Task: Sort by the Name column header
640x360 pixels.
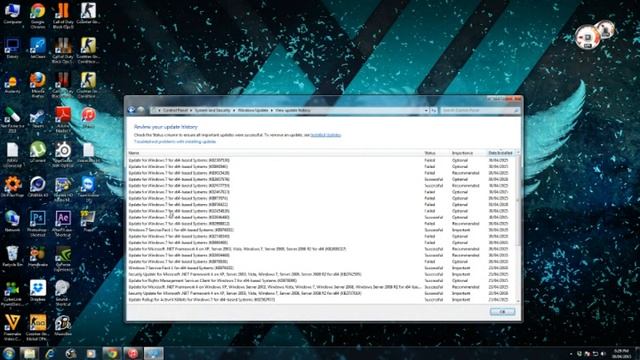Action: click(x=275, y=153)
